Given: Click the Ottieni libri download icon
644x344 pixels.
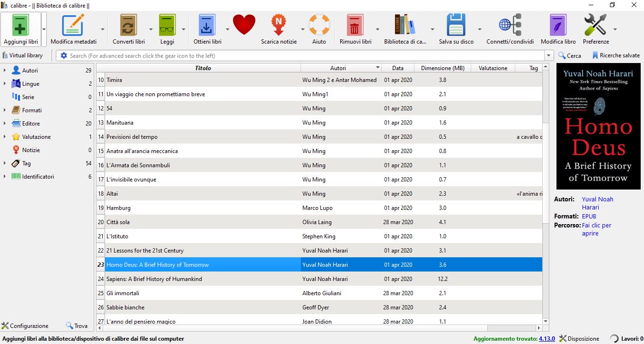Looking at the screenshot, I should pyautogui.click(x=207, y=25).
